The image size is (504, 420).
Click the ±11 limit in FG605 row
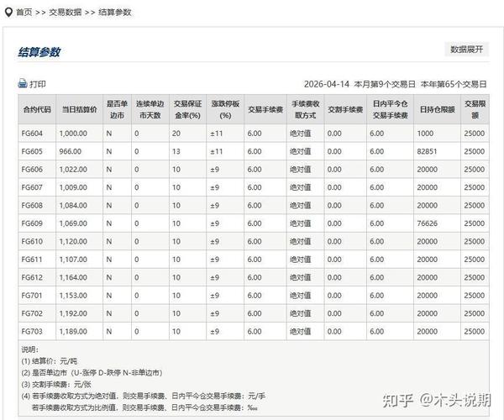[217, 151]
